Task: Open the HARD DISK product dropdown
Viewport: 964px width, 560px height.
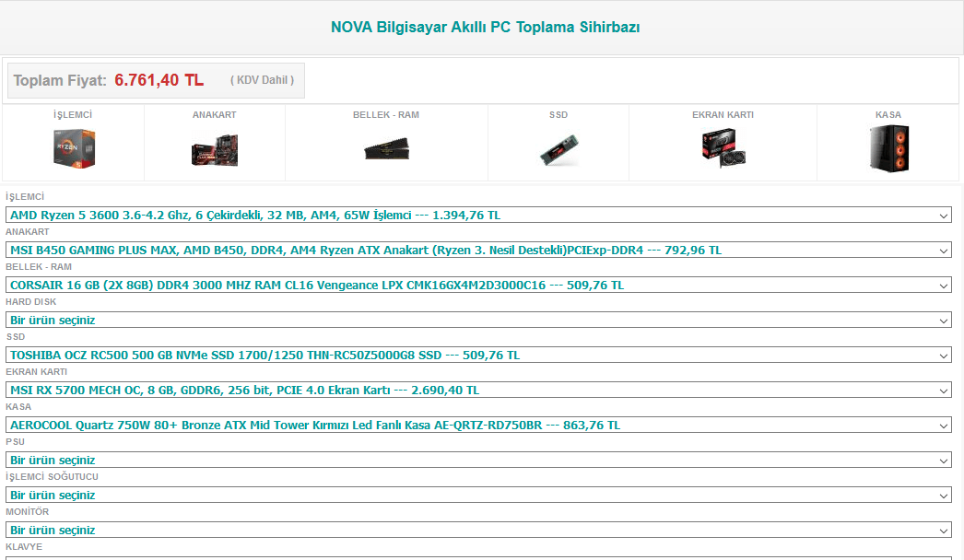Action: click(478, 321)
